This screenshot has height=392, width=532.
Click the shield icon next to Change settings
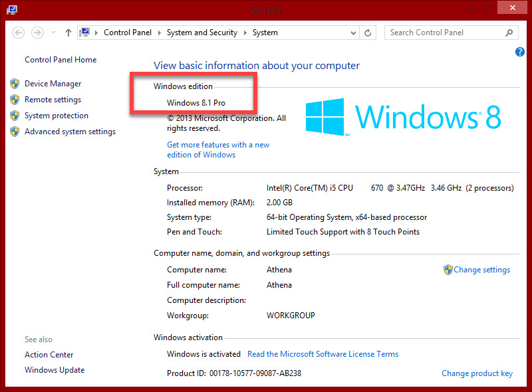[x=448, y=270]
